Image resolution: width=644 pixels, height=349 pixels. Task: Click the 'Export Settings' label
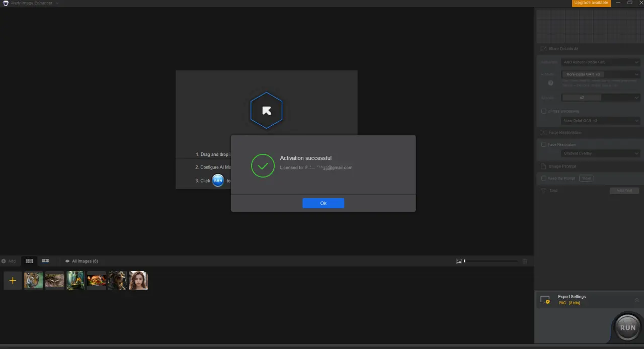pos(572,297)
